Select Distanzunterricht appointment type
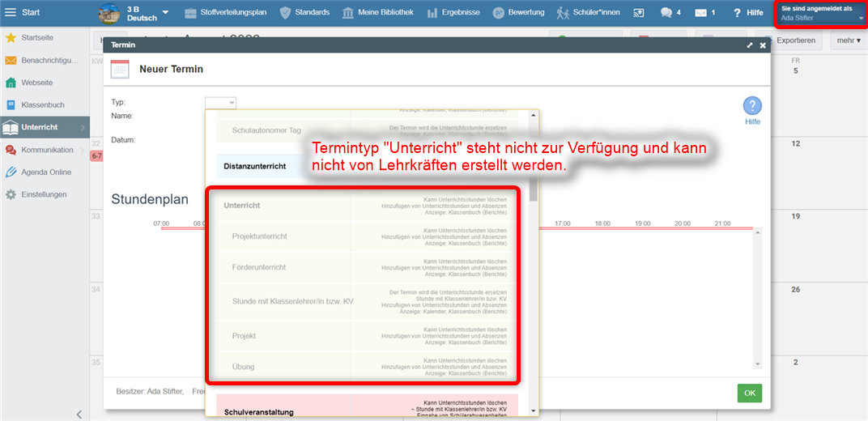 click(254, 166)
